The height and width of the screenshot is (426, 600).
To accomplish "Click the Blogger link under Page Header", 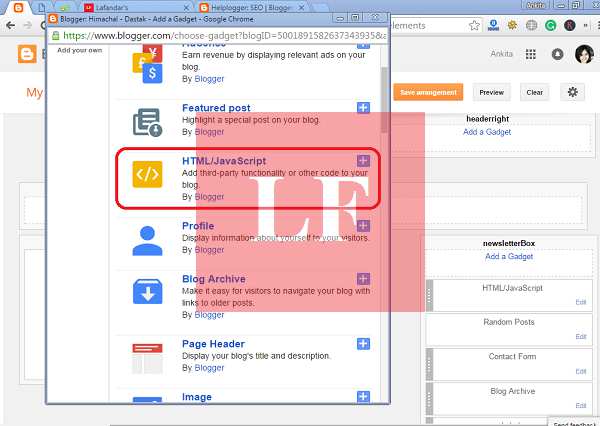I will coord(209,368).
